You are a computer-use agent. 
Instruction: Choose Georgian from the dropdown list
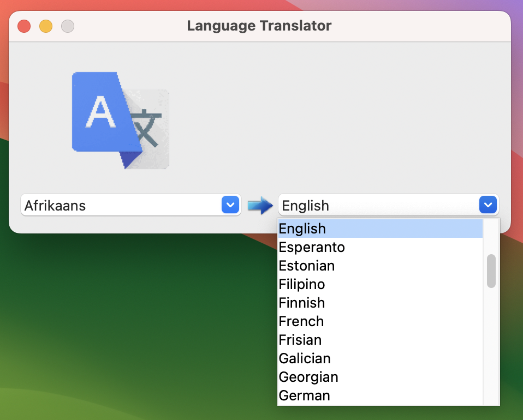pos(381,377)
